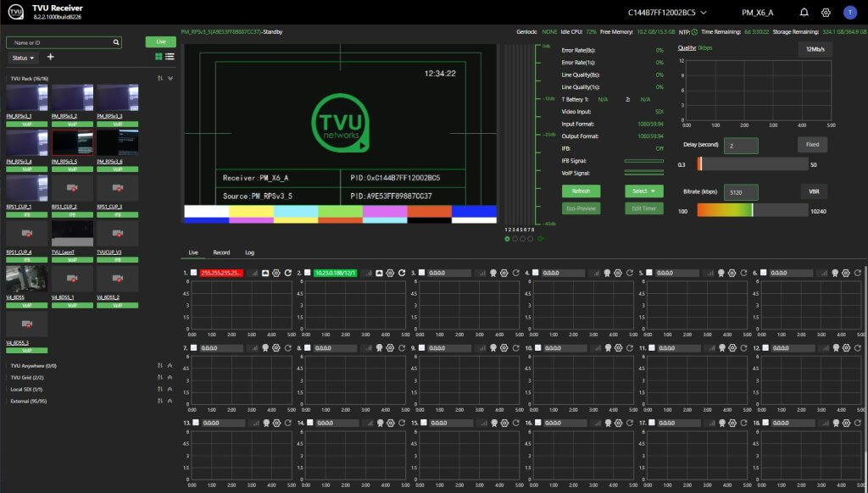Image resolution: width=868 pixels, height=493 pixels.
Task: Select the V4_6055 source thumbnail
Action: (x=26, y=279)
